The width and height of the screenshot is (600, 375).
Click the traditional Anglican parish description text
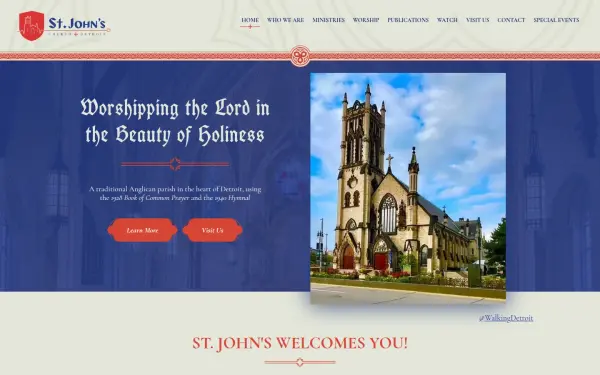[175, 193]
